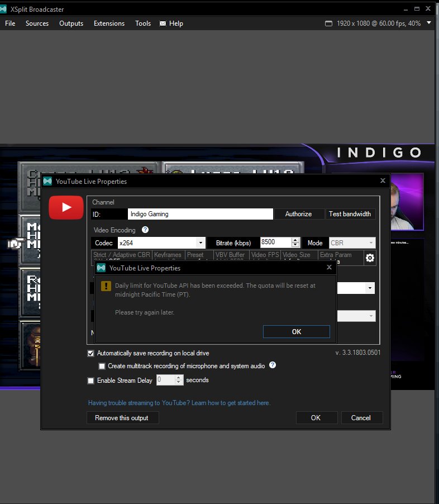Open the Having trouble streaming to YouTube link
The image size is (439, 504).
[179, 403]
